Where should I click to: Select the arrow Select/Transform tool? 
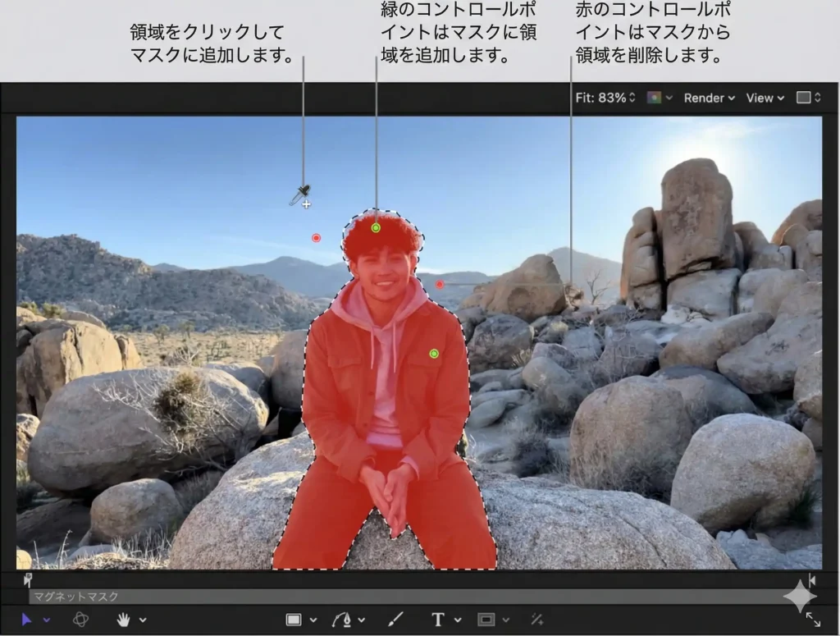click(27, 620)
